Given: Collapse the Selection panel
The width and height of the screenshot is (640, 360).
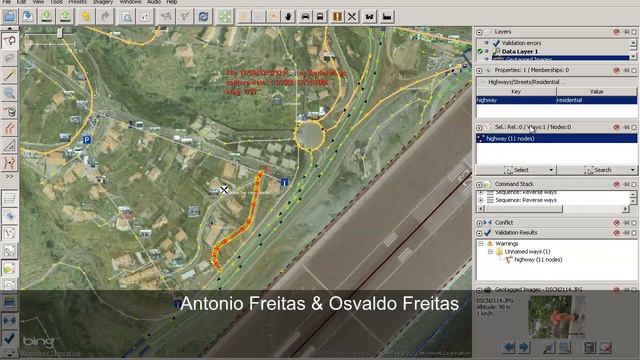Looking at the screenshot, I should click(479, 128).
